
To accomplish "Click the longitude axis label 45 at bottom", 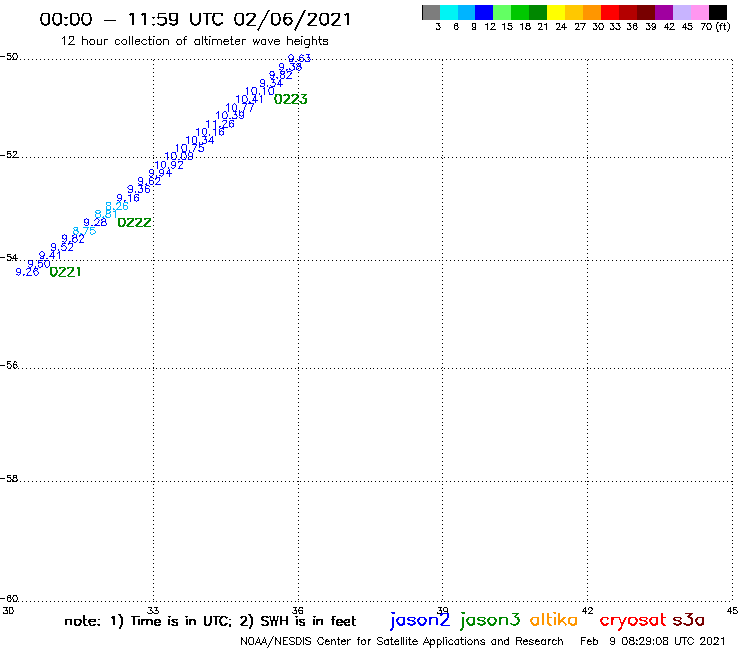I will pyautogui.click(x=732, y=610).
